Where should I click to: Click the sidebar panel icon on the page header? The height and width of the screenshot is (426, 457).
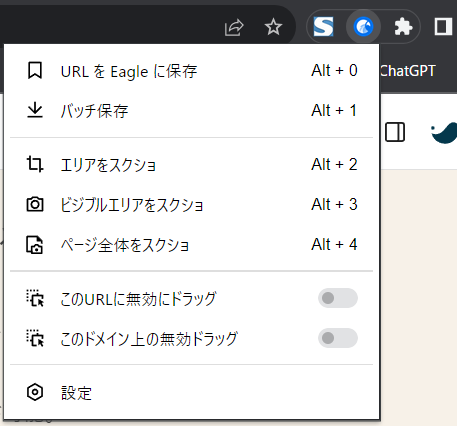(395, 132)
